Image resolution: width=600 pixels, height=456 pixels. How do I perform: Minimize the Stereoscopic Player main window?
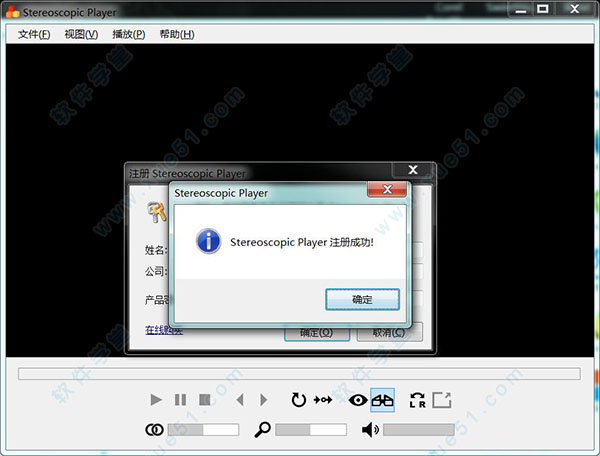click(x=521, y=10)
